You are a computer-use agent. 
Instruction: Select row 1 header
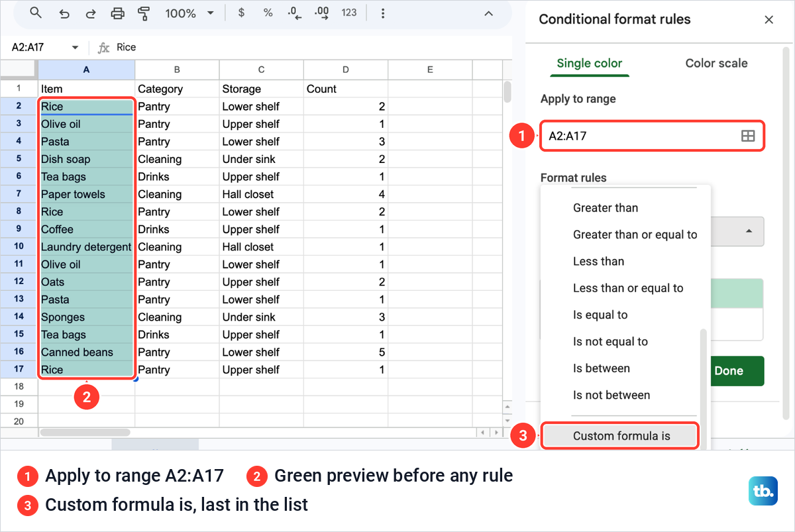point(19,88)
